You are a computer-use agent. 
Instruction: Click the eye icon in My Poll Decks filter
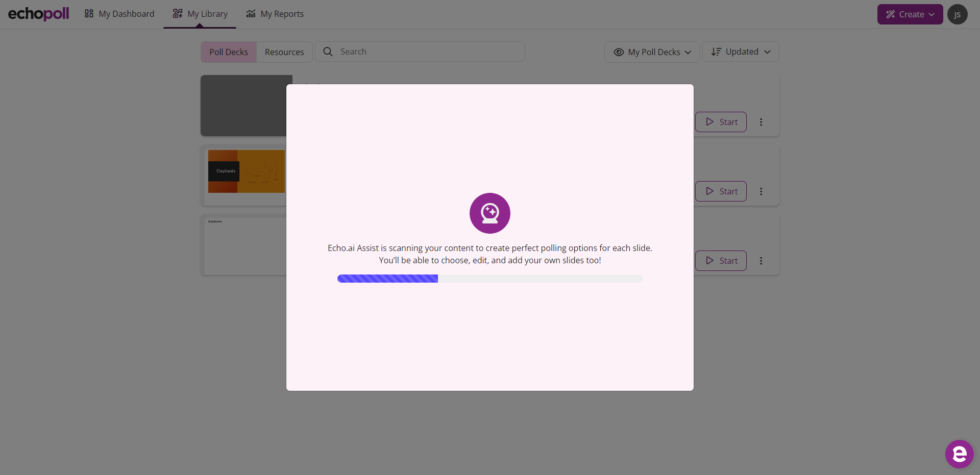pos(619,52)
